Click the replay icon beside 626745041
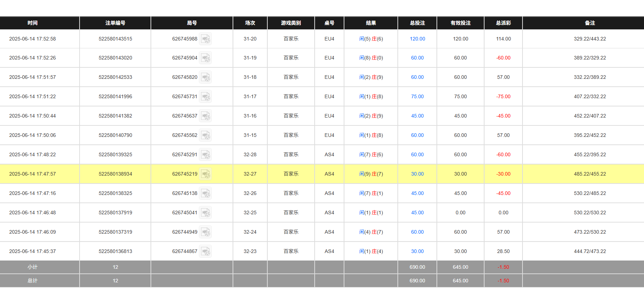644x296 pixels. (205, 213)
